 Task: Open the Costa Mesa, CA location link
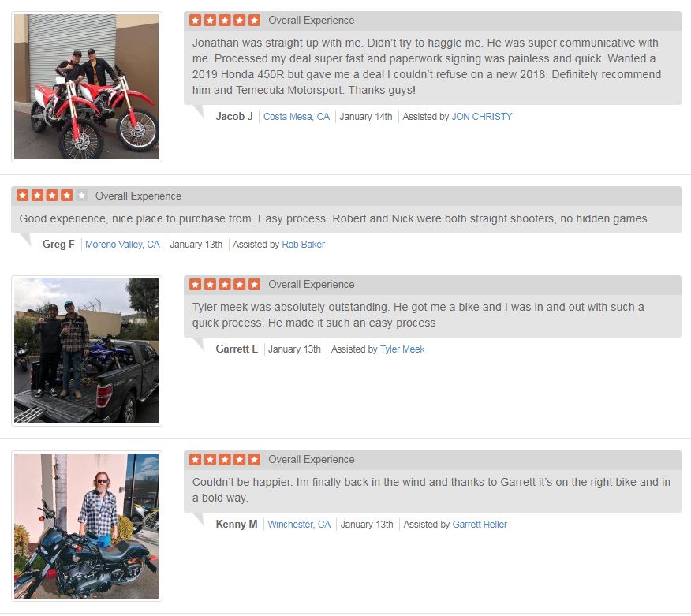[296, 116]
